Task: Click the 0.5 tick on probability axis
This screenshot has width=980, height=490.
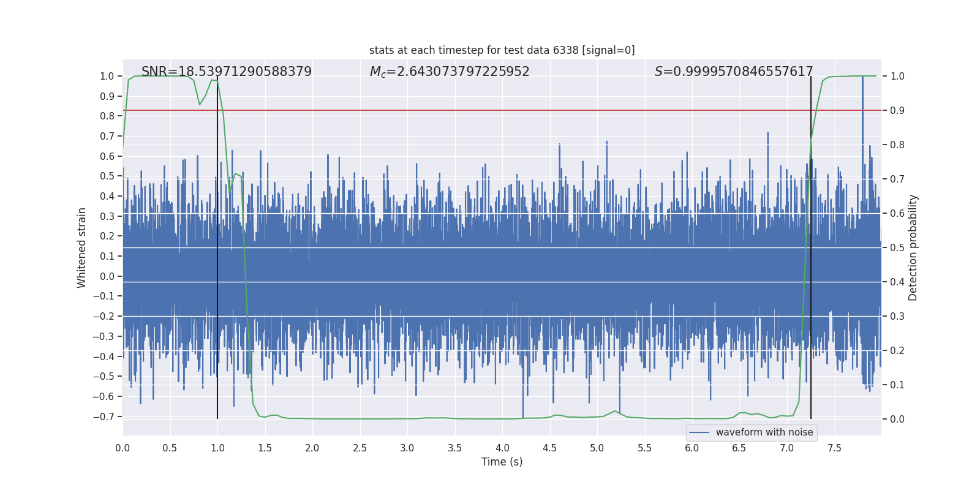Action: pyautogui.click(x=897, y=247)
